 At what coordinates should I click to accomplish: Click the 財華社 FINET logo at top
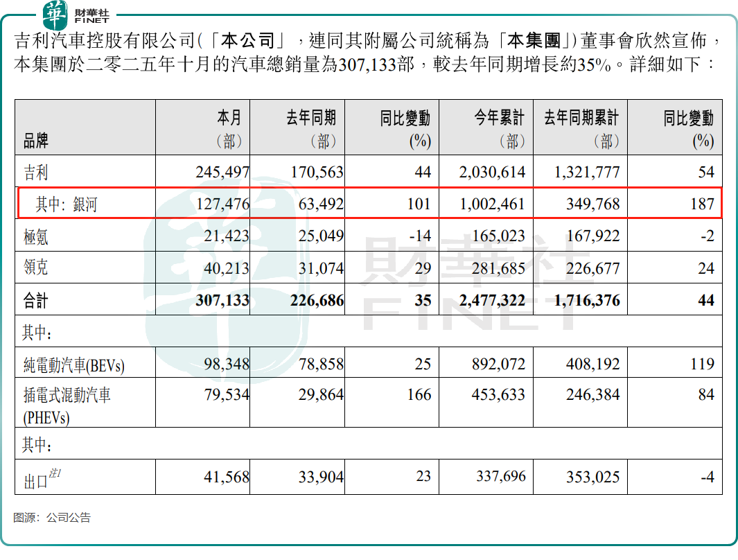[x=76, y=13]
